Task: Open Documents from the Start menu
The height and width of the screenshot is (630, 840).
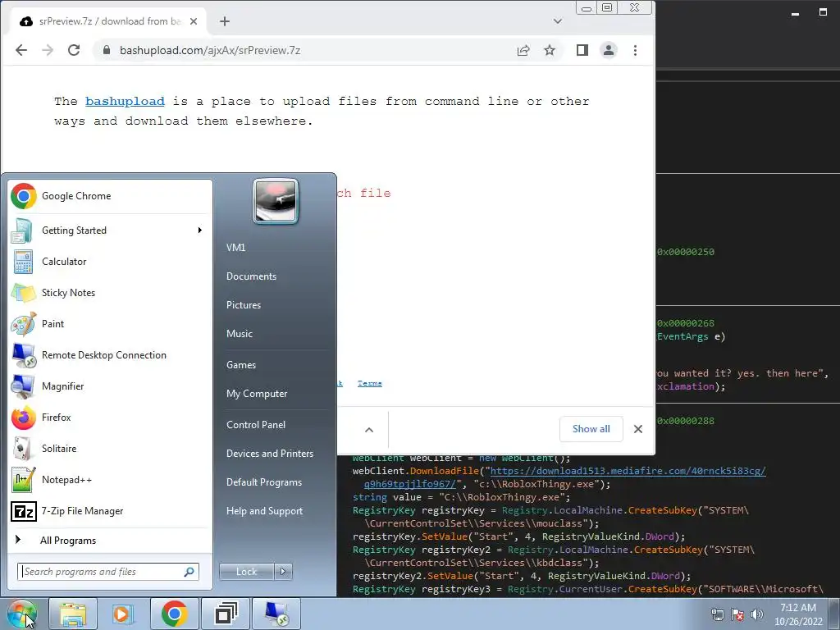Action: pos(251,276)
